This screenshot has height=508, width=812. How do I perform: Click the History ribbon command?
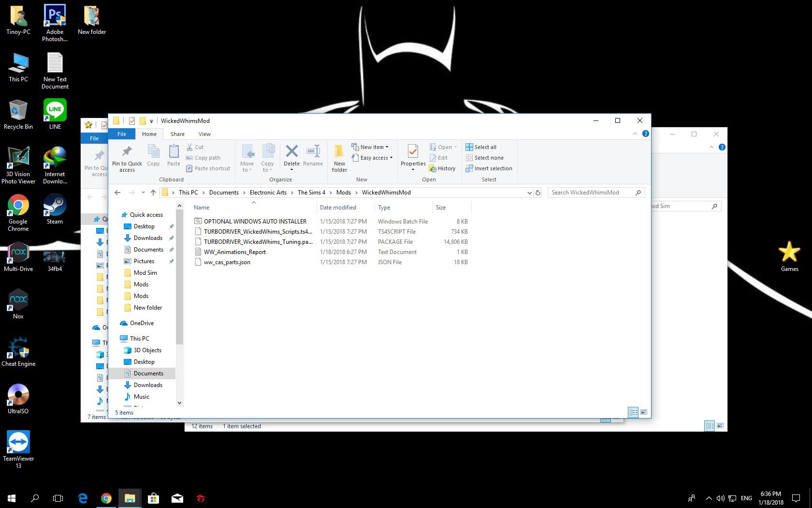(442, 168)
